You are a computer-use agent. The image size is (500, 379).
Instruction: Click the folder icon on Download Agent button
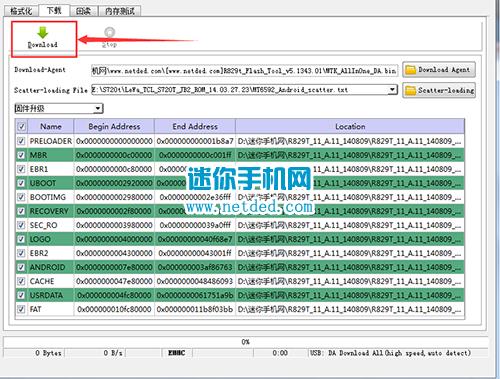(x=410, y=70)
